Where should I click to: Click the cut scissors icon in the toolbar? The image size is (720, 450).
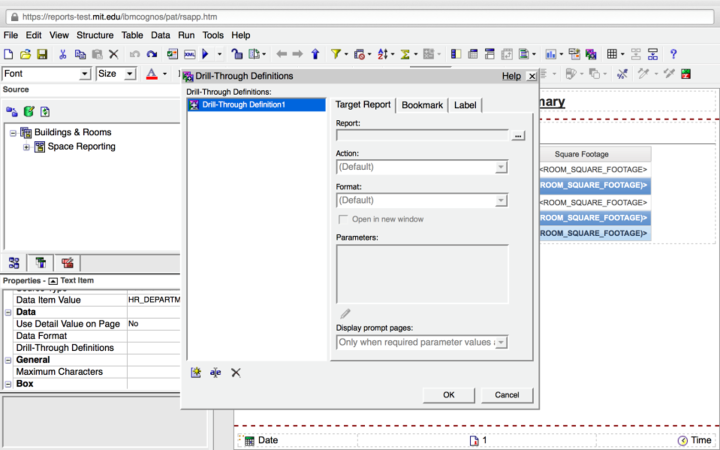click(x=63, y=54)
